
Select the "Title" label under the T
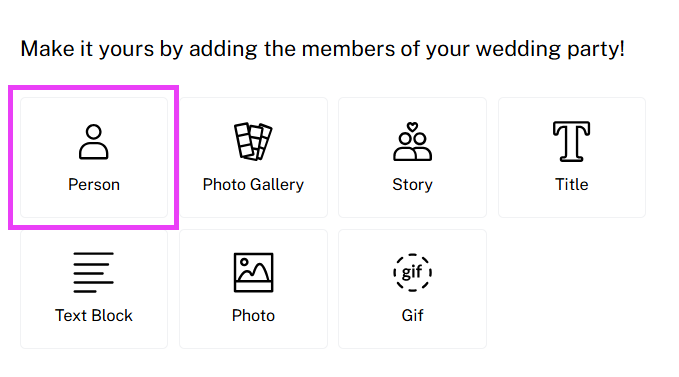coord(572,185)
